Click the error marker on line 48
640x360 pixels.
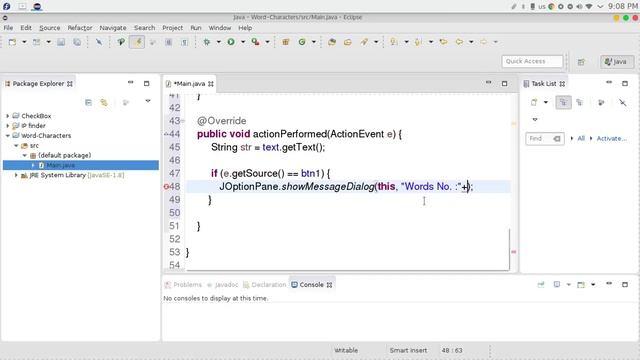tap(166, 187)
